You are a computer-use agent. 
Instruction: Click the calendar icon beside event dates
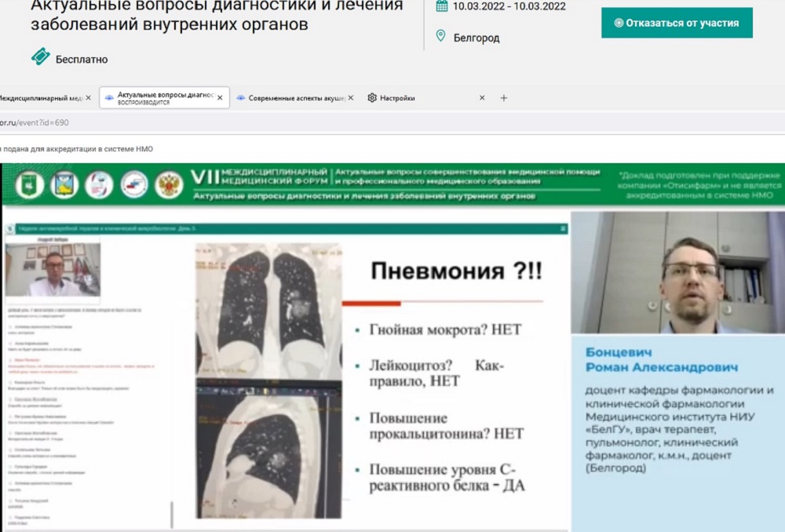coord(441,7)
